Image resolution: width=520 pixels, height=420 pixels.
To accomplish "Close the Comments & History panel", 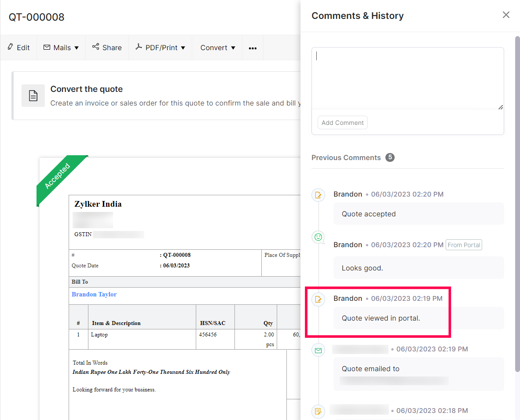I will point(506,15).
